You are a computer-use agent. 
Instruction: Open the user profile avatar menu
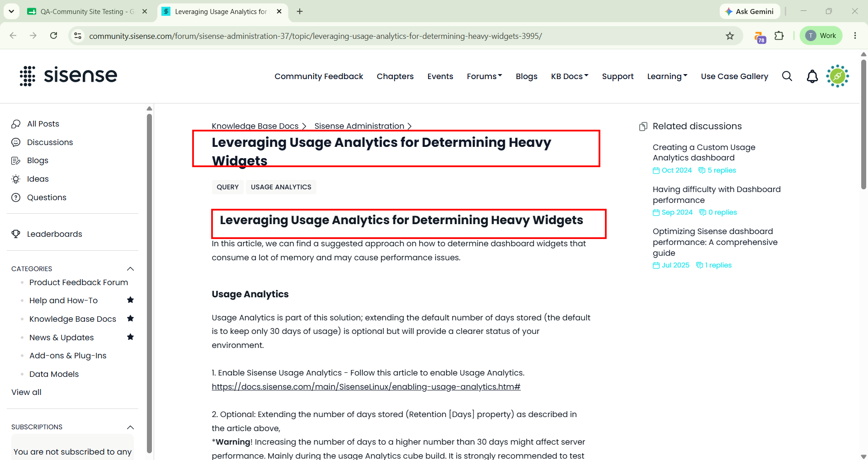pos(838,76)
